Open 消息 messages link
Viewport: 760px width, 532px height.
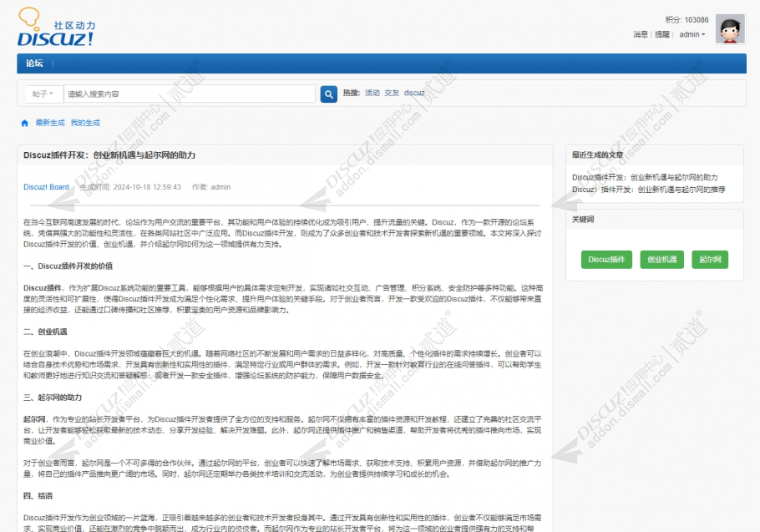pyautogui.click(x=640, y=34)
